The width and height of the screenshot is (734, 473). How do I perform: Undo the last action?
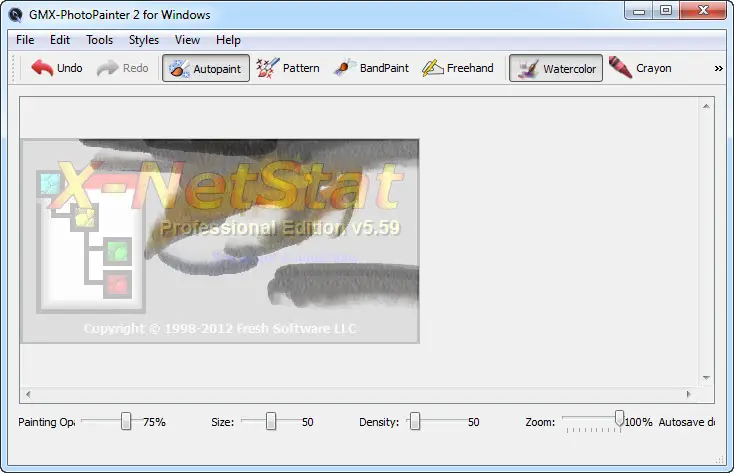(x=57, y=68)
